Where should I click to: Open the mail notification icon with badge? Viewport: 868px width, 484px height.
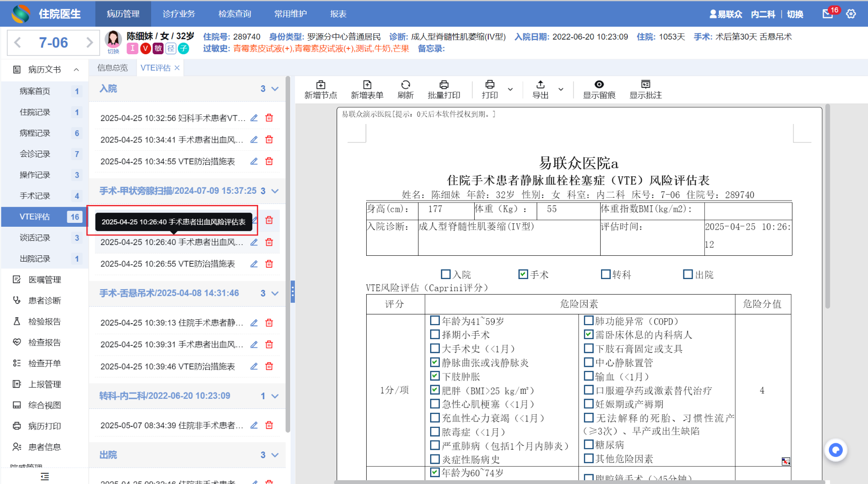(828, 14)
